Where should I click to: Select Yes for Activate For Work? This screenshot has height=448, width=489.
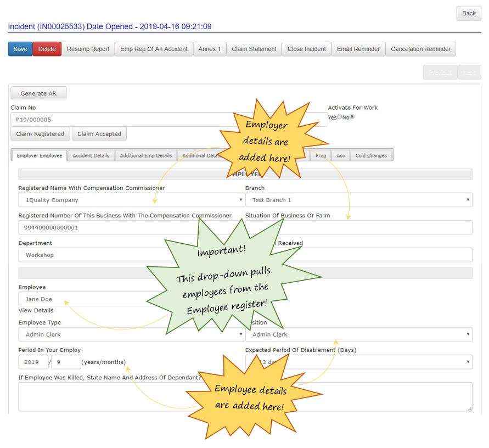[x=339, y=117]
